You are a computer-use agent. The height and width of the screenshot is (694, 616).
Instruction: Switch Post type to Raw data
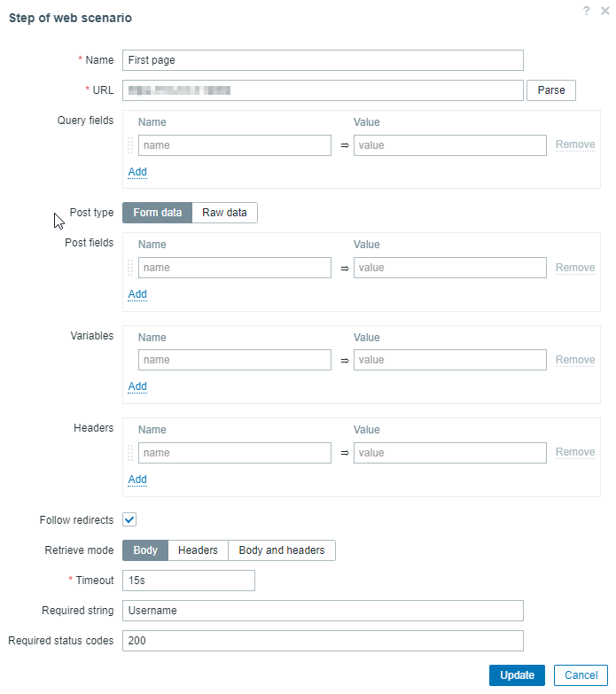point(224,213)
